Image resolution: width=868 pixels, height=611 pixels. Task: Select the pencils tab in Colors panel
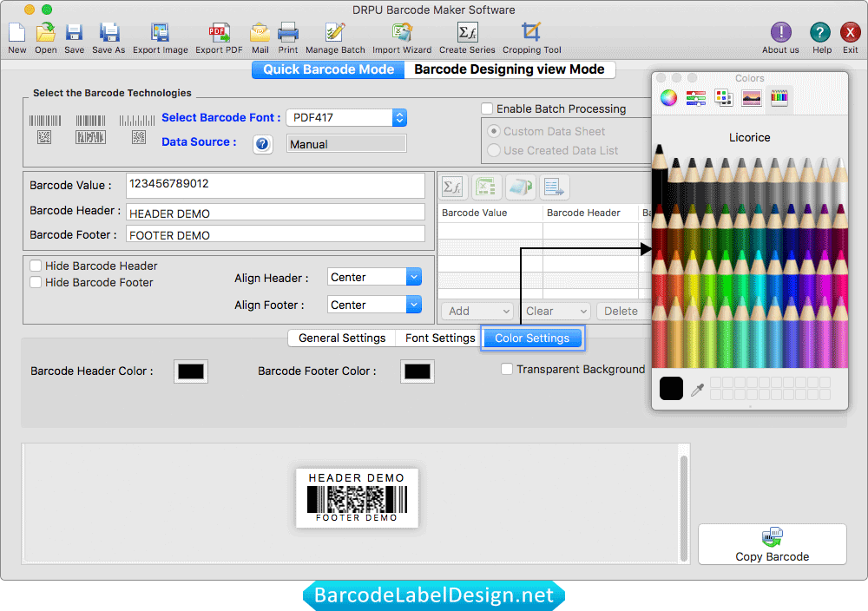(779, 98)
